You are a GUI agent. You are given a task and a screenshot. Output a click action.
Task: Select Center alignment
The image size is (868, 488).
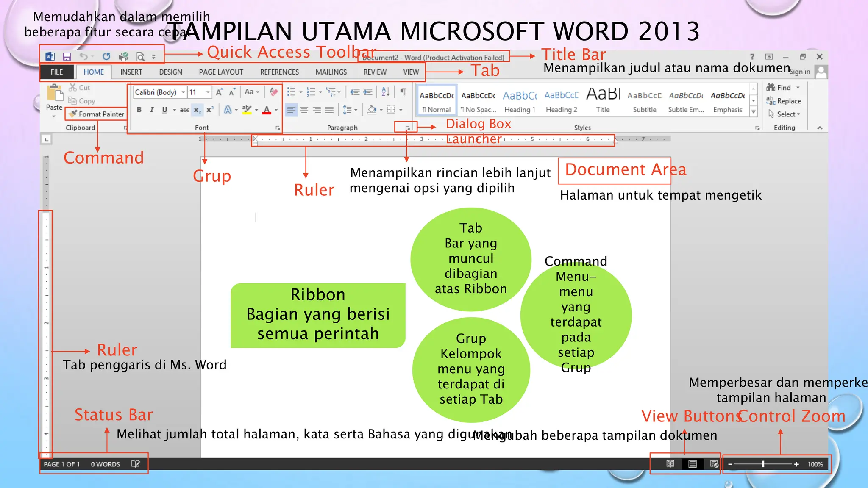point(304,110)
